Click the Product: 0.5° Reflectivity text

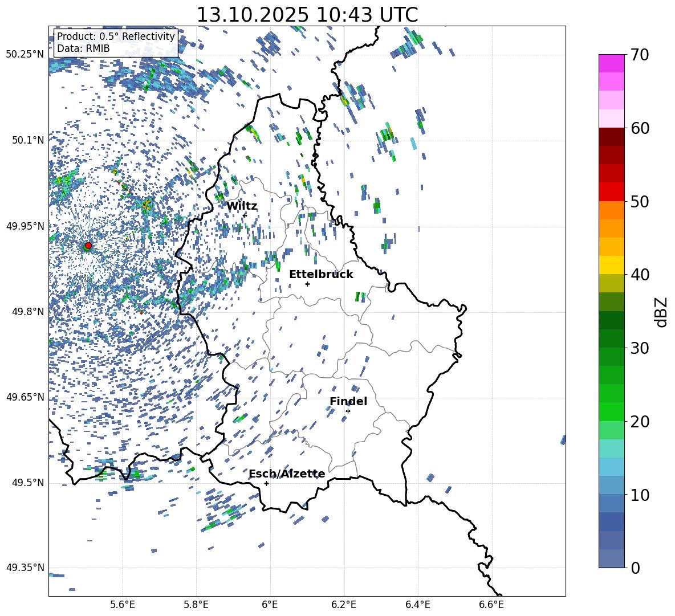coord(116,36)
